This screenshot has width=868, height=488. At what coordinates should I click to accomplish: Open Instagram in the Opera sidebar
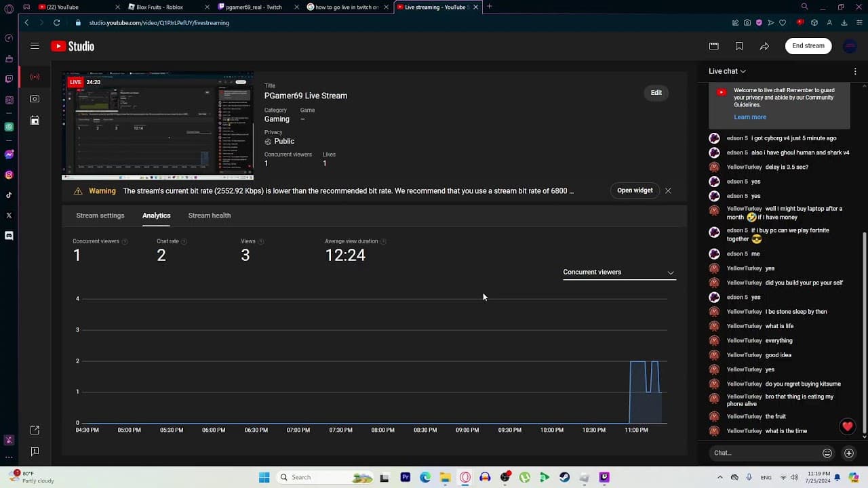(x=9, y=175)
